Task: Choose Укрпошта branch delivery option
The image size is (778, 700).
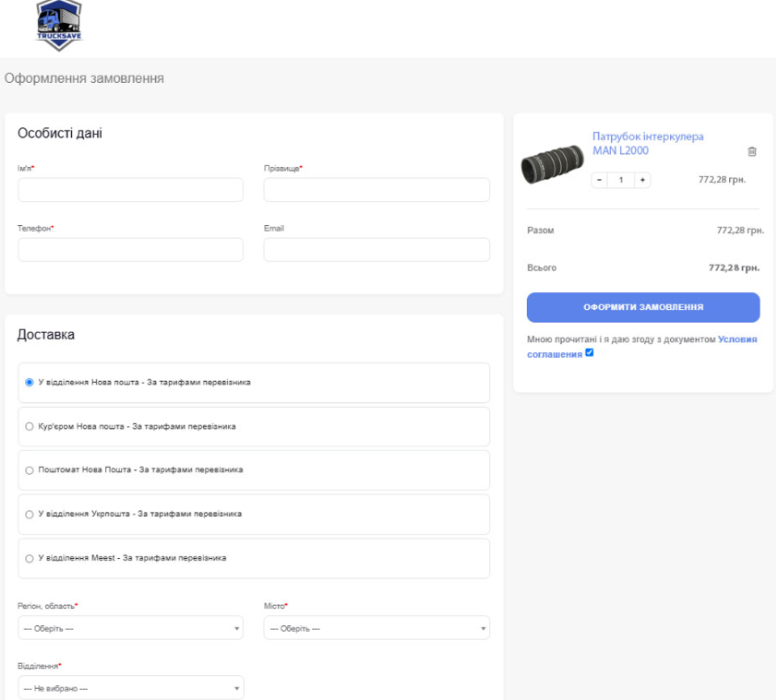Action: click(30, 514)
